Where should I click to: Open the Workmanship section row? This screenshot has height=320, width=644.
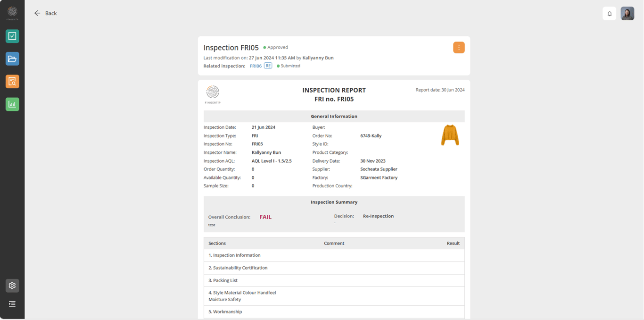click(x=225, y=312)
